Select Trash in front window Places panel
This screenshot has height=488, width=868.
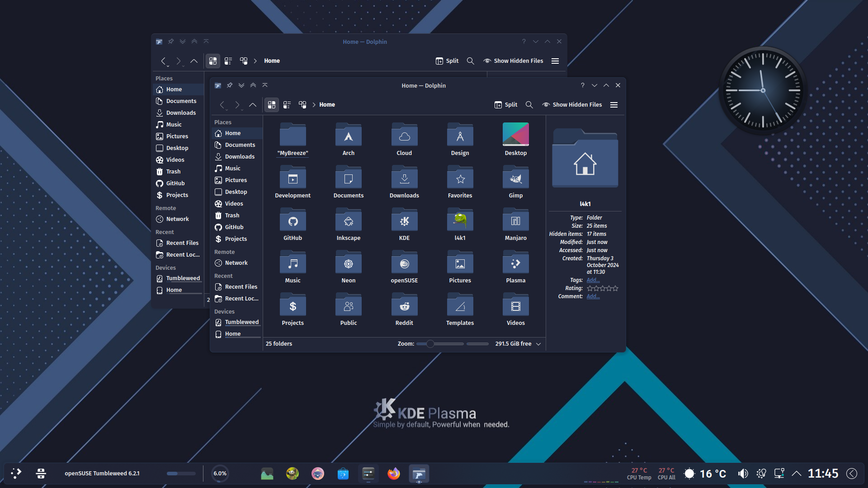tap(236, 216)
